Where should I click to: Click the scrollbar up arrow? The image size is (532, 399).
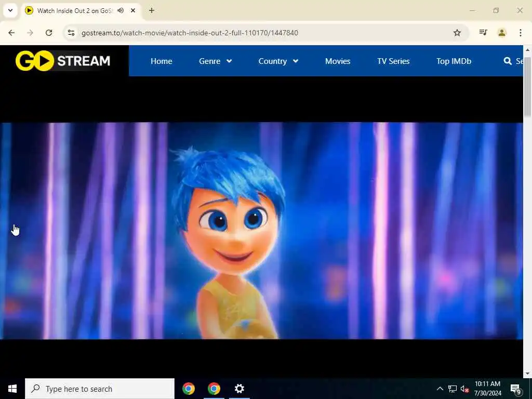pyautogui.click(x=528, y=50)
